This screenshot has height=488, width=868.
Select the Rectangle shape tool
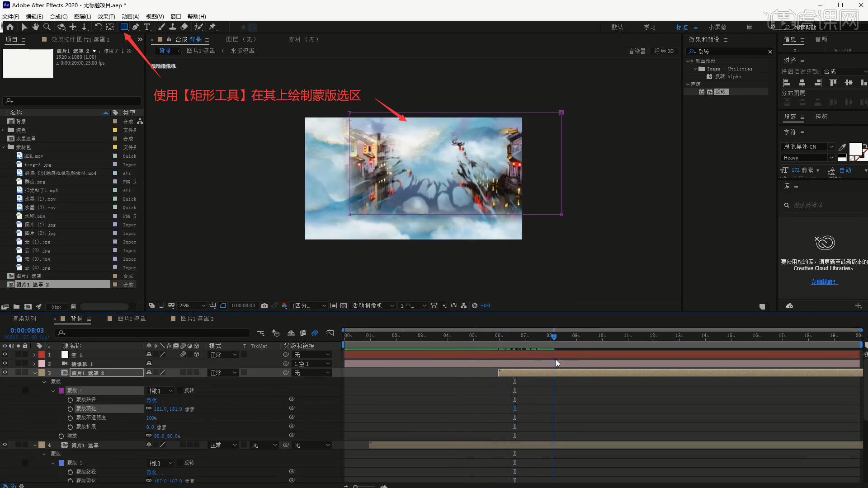click(x=124, y=27)
